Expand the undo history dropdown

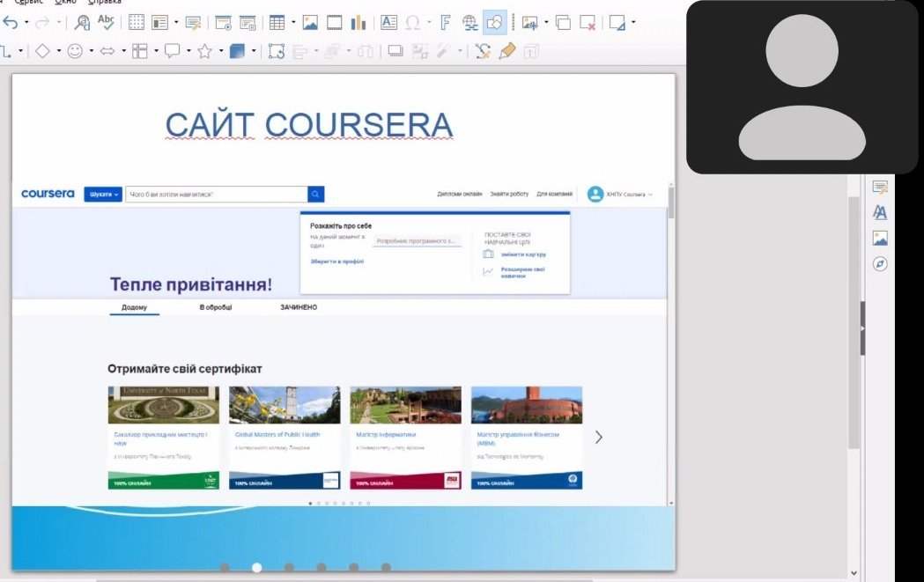click(26, 23)
